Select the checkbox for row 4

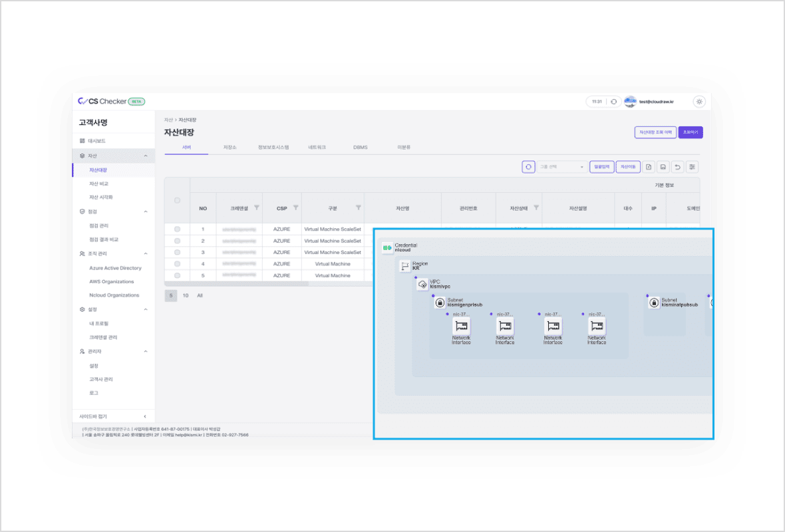point(177,264)
